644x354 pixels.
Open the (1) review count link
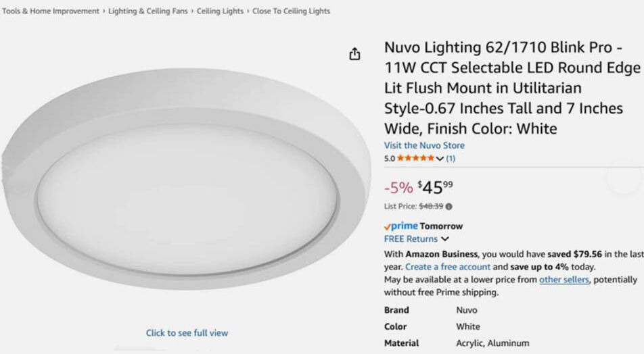coord(451,159)
